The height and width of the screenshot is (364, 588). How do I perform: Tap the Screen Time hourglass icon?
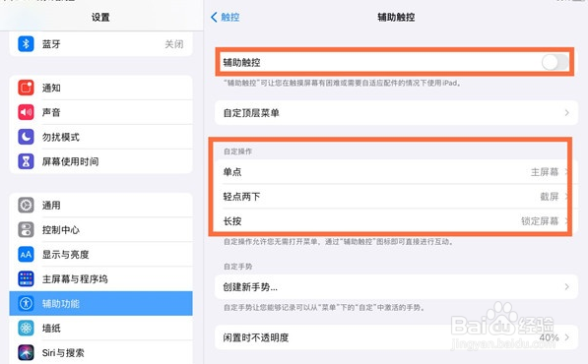(26, 161)
